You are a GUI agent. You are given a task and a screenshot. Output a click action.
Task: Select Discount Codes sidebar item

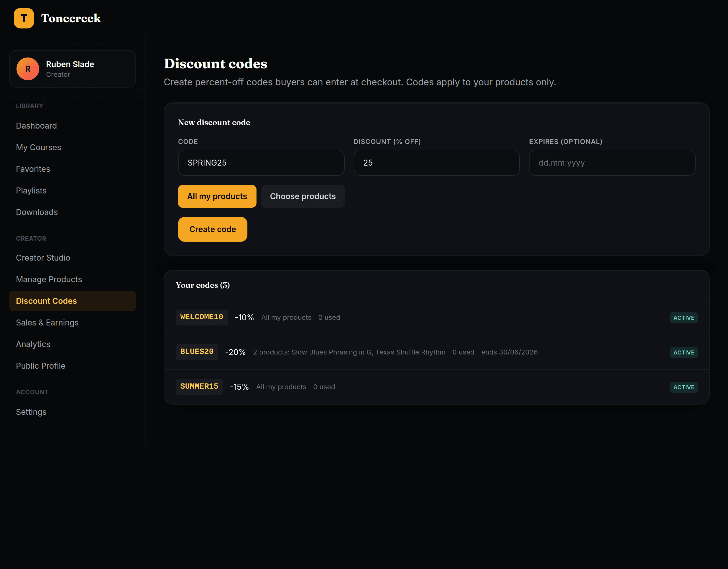point(72,301)
